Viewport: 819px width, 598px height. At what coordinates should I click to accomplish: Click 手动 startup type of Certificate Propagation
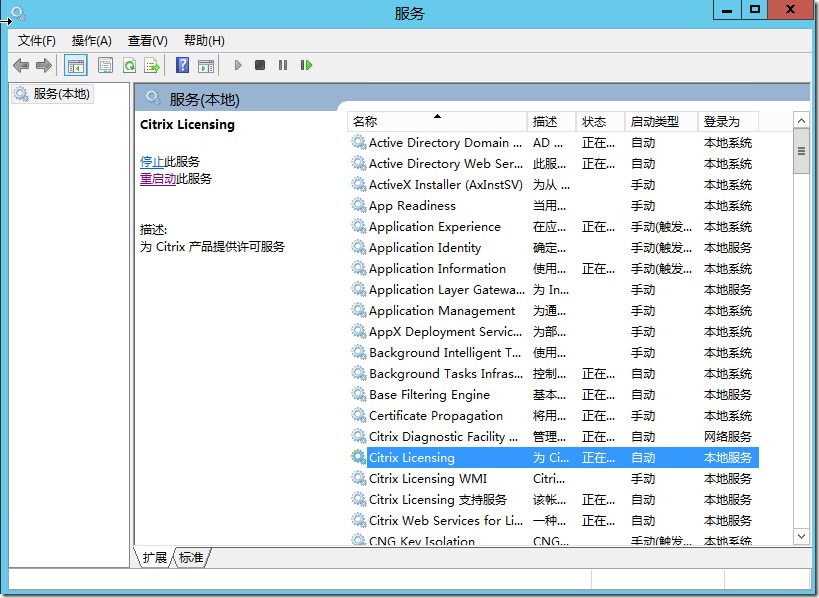[x=643, y=416]
